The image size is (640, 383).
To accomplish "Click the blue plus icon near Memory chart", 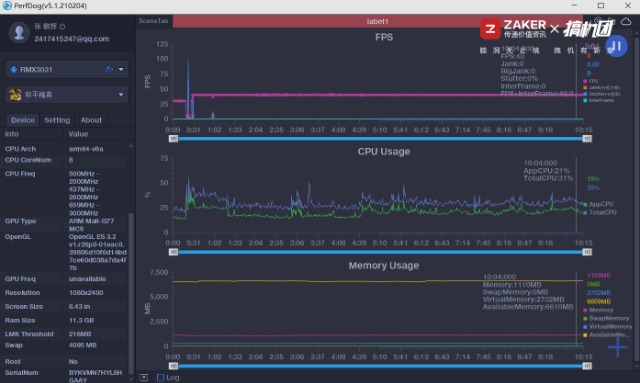I will pyautogui.click(x=617, y=347).
